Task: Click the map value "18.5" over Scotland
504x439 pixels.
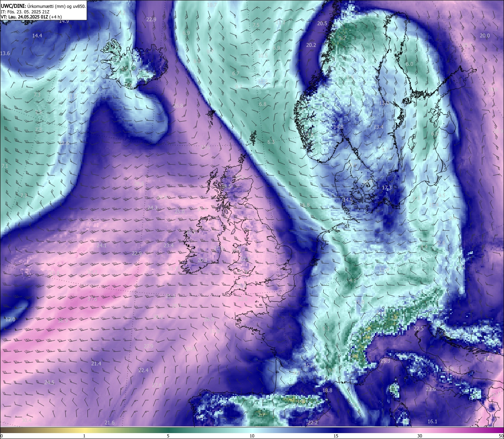Action: (226, 186)
